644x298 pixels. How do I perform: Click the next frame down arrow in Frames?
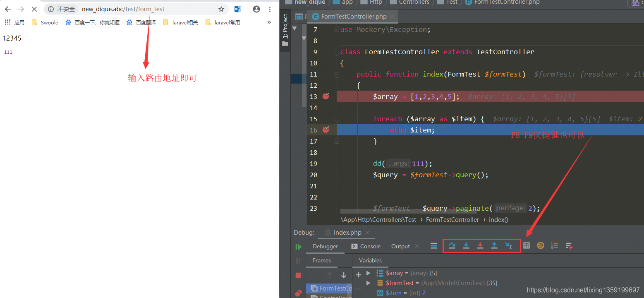tap(344, 275)
